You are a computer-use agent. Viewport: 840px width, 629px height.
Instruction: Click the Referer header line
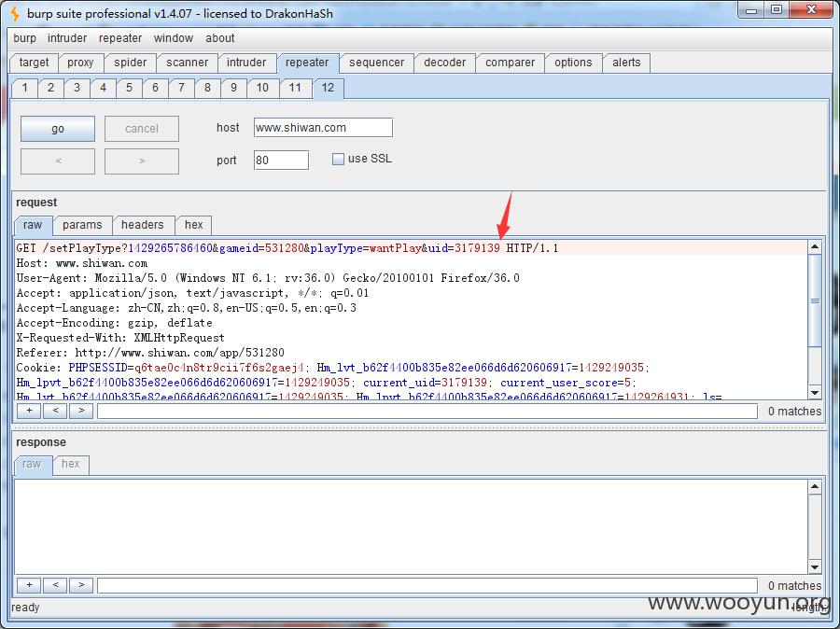150,353
